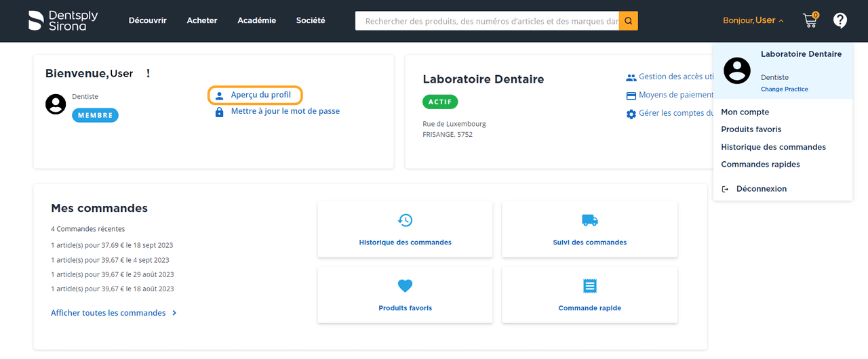Click the receipt icon for Commande rapide
This screenshot has height=359, width=868.
589,286
